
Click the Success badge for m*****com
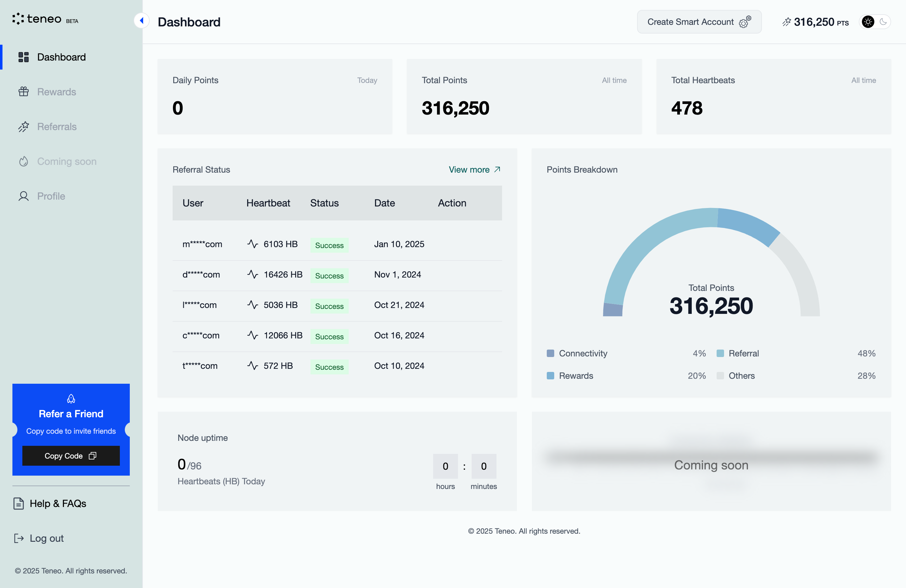(329, 245)
